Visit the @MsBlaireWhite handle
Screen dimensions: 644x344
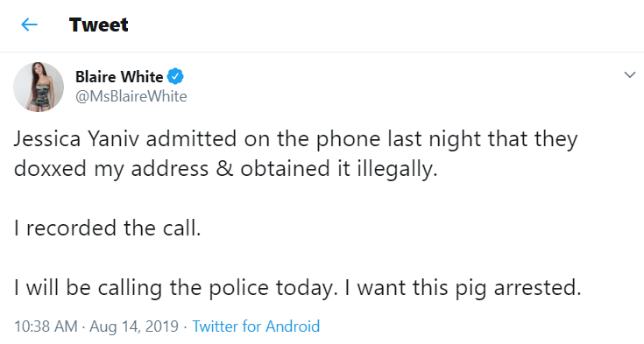[131, 96]
